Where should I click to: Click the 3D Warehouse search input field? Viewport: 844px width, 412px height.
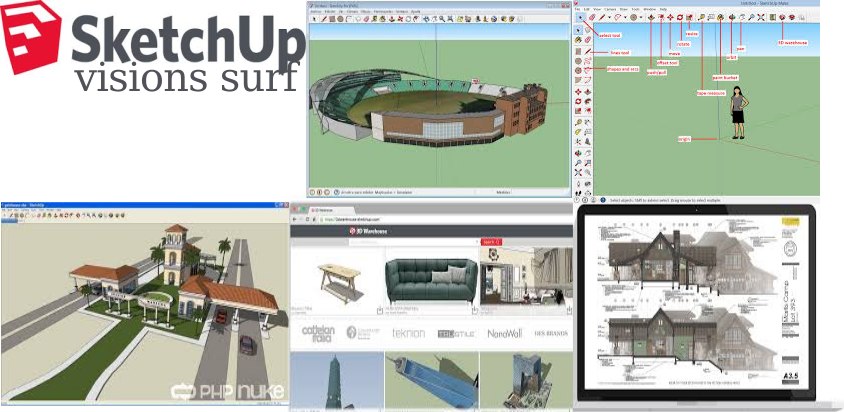point(414,242)
